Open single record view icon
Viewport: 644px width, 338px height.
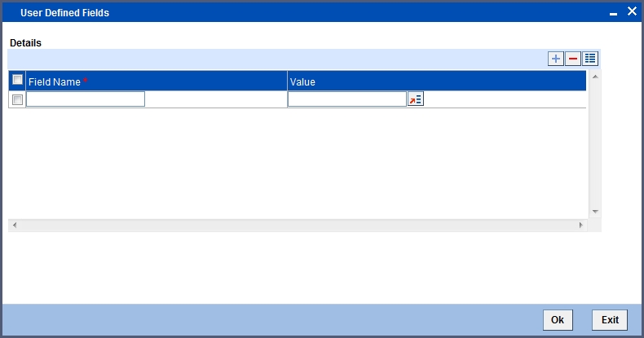590,59
